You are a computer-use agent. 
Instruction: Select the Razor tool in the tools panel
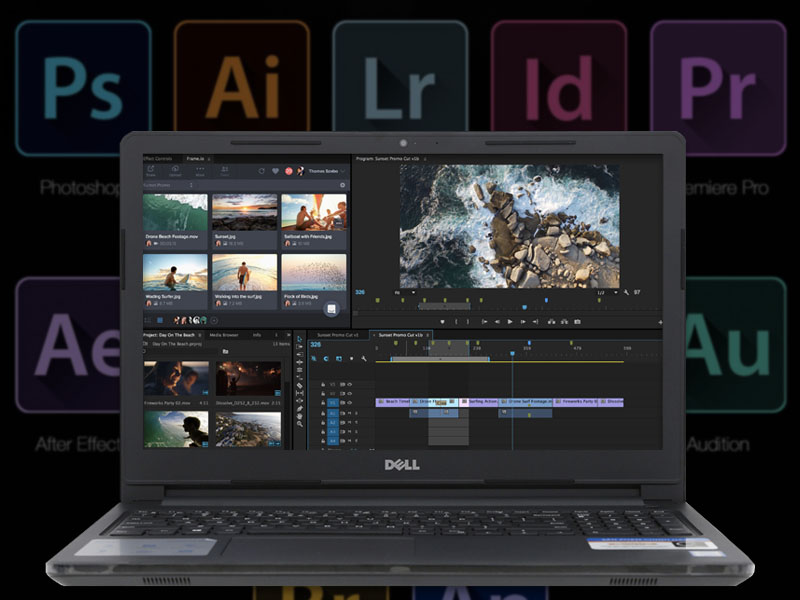pos(299,385)
